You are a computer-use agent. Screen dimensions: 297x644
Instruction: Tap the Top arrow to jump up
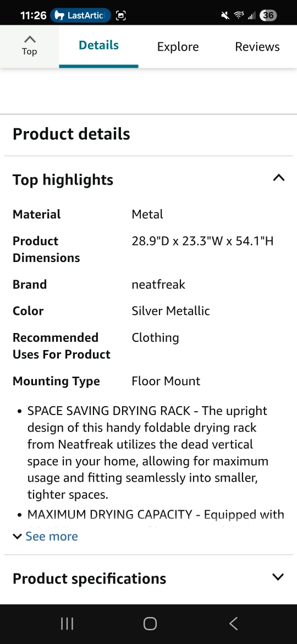(30, 46)
